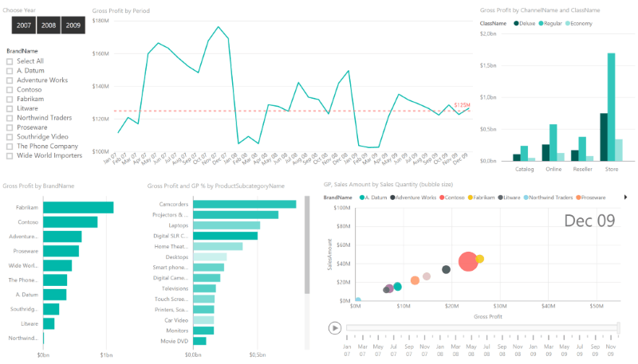Click the Deluxe legend marker

[518, 24]
